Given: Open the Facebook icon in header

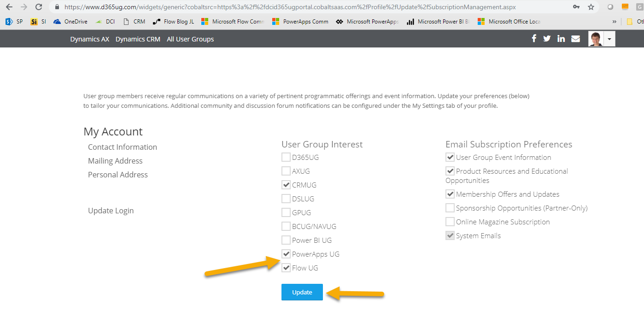Looking at the screenshot, I should coord(534,39).
